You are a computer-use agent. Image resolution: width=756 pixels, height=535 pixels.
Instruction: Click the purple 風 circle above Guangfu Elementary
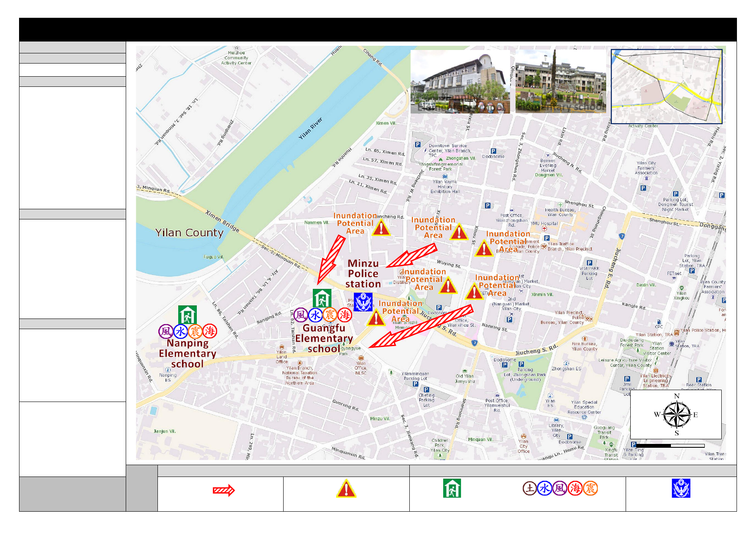301,315
